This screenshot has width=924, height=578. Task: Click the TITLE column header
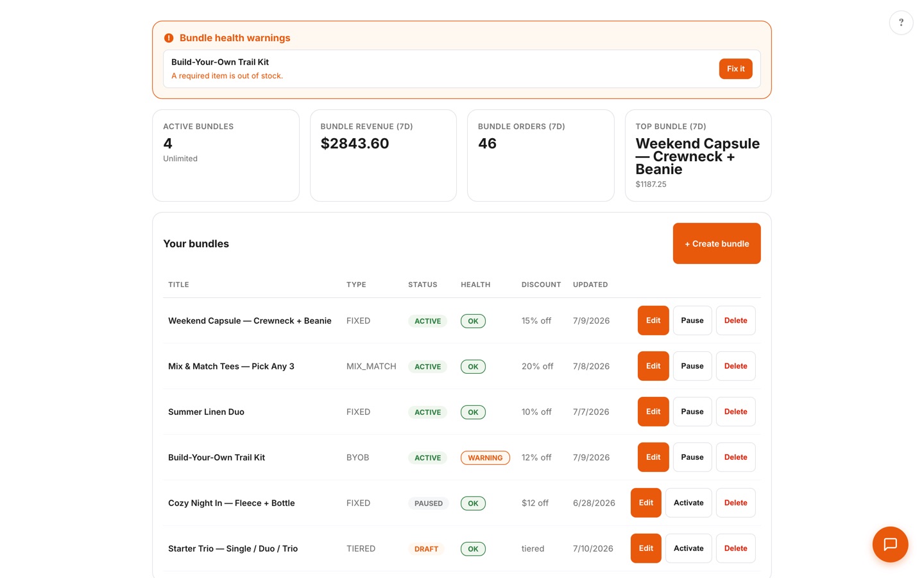click(x=178, y=285)
